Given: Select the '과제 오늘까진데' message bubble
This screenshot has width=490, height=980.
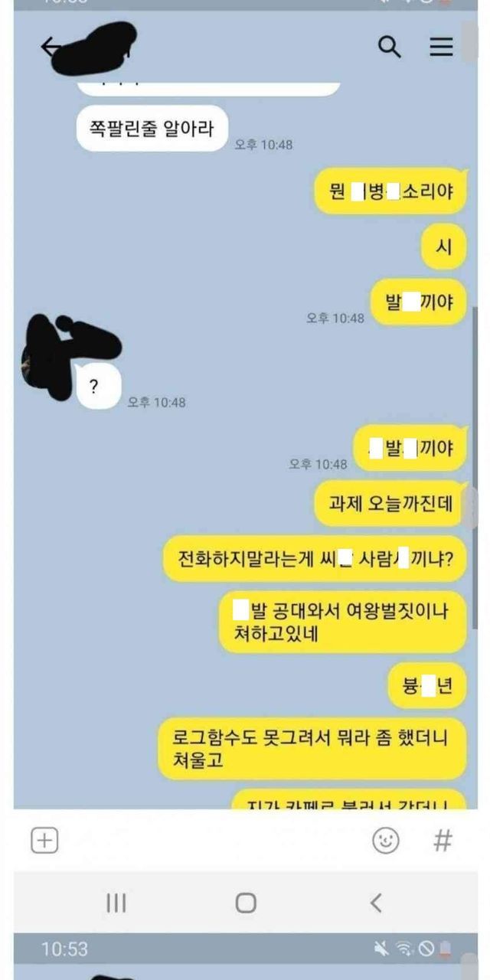Looking at the screenshot, I should click(390, 503).
